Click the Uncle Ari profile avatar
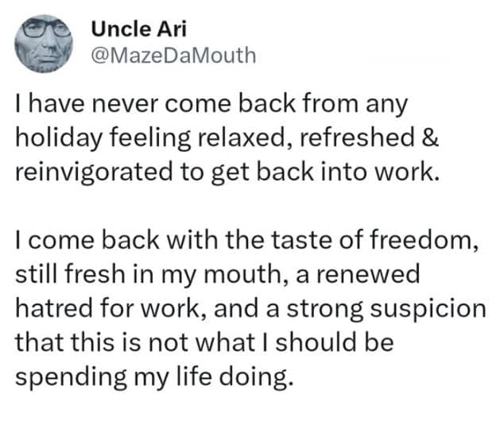 click(45, 42)
